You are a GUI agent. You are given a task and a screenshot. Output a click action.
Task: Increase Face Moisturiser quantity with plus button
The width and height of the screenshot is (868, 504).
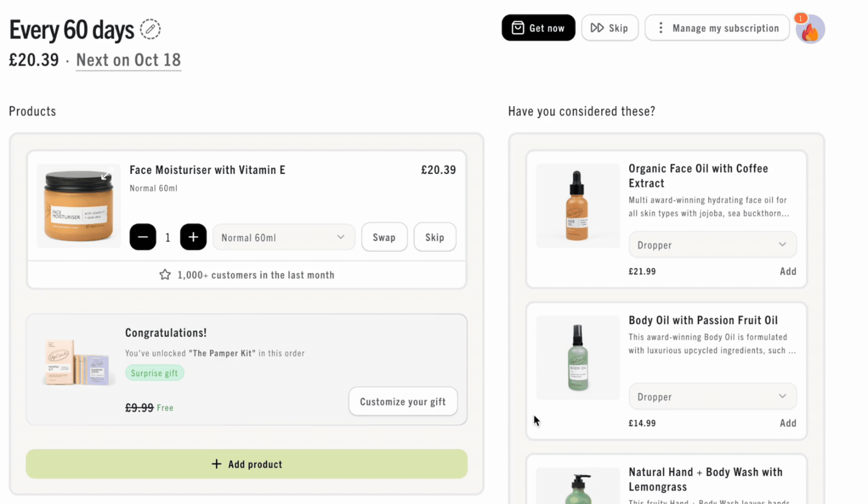(194, 237)
